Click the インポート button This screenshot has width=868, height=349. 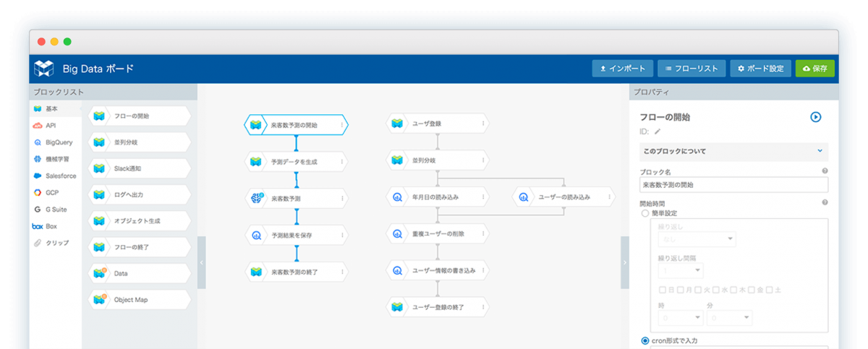click(x=623, y=68)
